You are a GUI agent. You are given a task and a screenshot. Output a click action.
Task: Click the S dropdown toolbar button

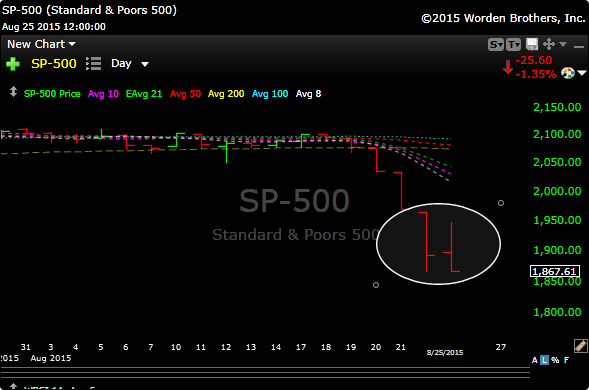click(496, 45)
